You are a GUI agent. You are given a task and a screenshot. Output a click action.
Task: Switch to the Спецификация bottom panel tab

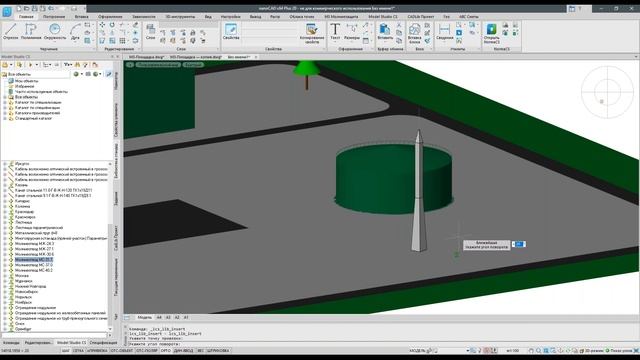pyautogui.click(x=103, y=343)
